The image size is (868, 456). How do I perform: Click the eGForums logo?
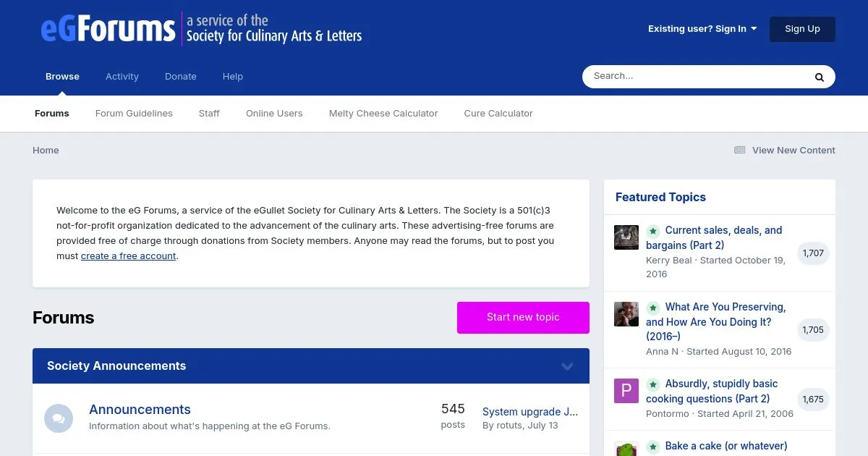coord(201,29)
